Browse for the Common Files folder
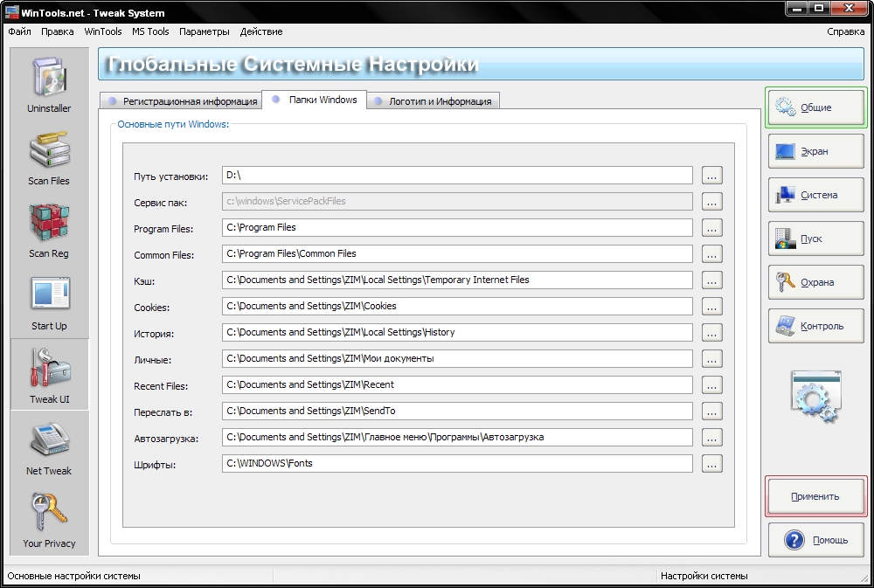The width and height of the screenshot is (874, 588). [x=711, y=254]
